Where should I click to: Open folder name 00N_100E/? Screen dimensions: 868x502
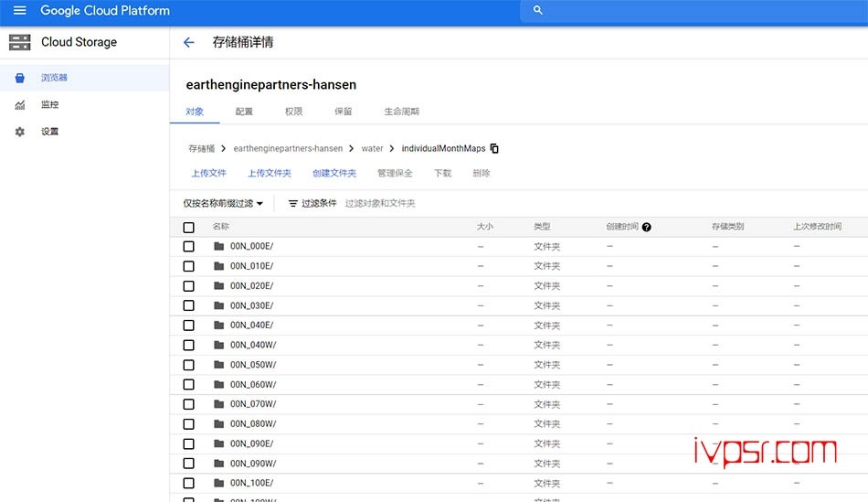pos(252,483)
